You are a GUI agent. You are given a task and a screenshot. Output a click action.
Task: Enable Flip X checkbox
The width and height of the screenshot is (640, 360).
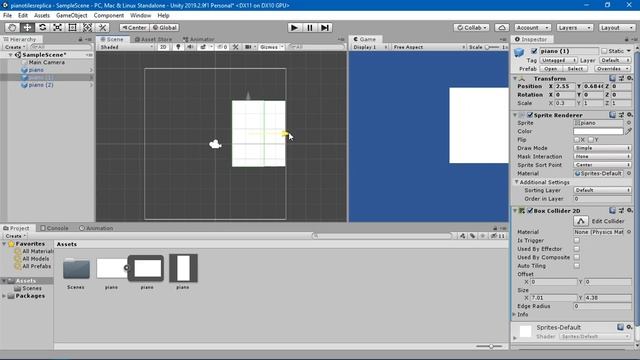tap(576, 140)
